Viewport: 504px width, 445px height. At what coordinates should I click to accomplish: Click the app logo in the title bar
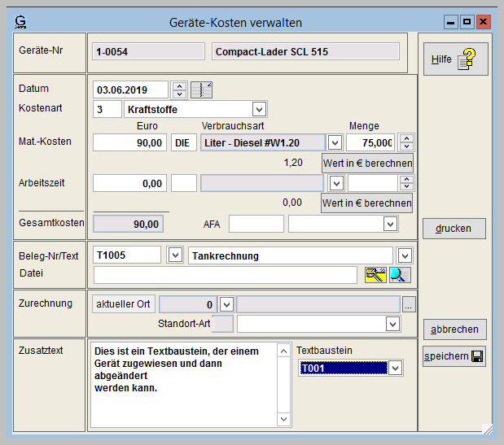pyautogui.click(x=21, y=22)
